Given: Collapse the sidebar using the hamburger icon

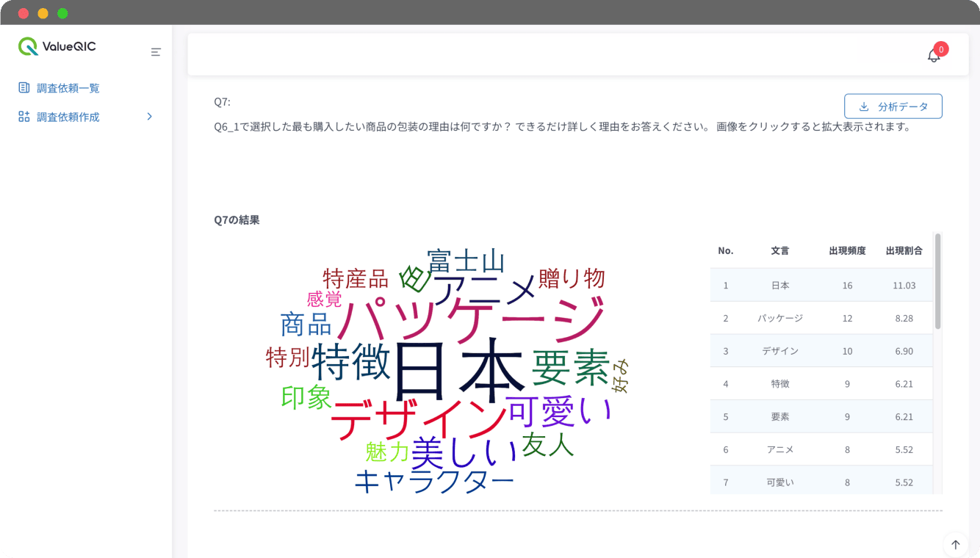Looking at the screenshot, I should (x=155, y=52).
